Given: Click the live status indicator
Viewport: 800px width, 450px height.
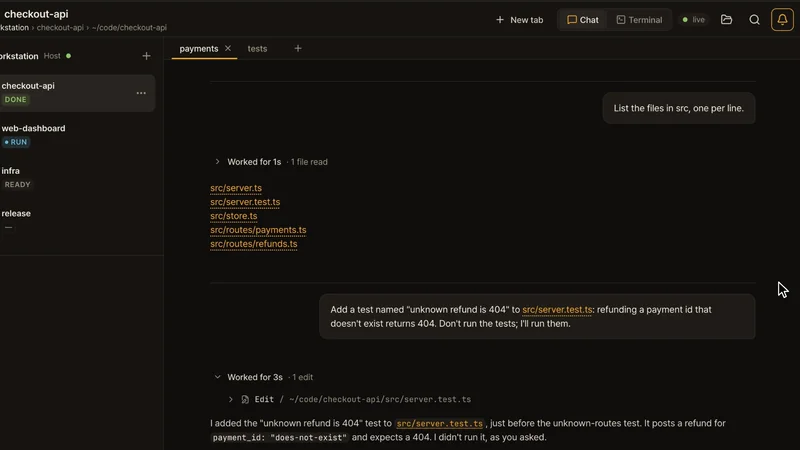Looking at the screenshot, I should 693,20.
